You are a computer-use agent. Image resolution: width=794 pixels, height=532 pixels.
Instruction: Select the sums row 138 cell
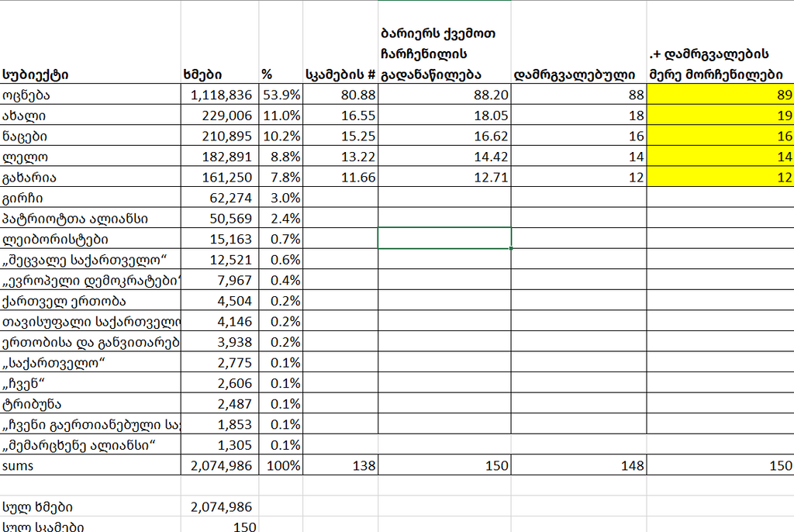point(340,465)
